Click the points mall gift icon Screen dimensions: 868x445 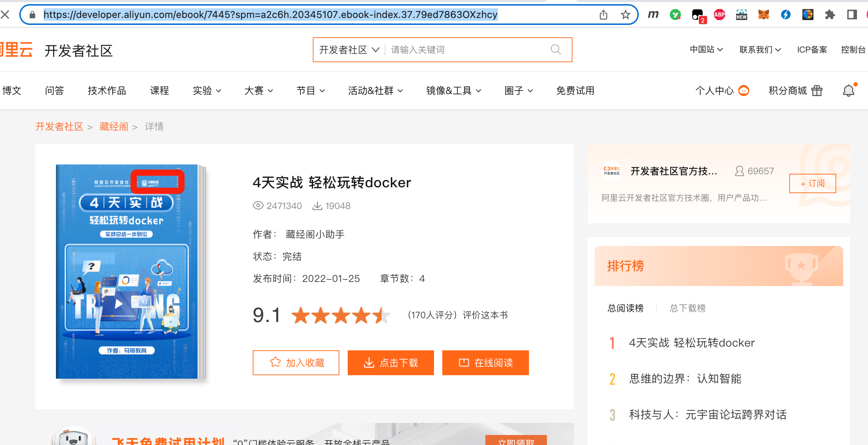tap(817, 91)
